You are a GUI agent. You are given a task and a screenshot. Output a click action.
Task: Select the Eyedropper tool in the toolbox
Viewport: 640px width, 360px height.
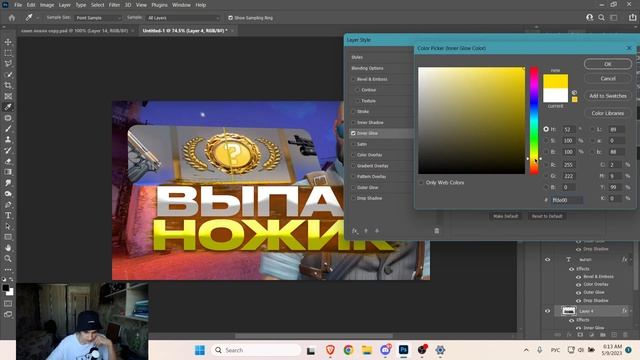pyautogui.click(x=8, y=107)
